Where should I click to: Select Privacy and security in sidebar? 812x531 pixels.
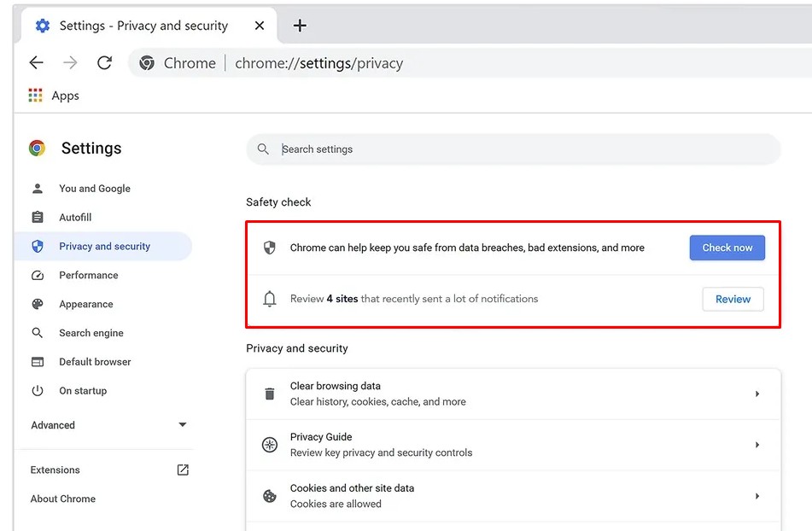pyautogui.click(x=105, y=247)
